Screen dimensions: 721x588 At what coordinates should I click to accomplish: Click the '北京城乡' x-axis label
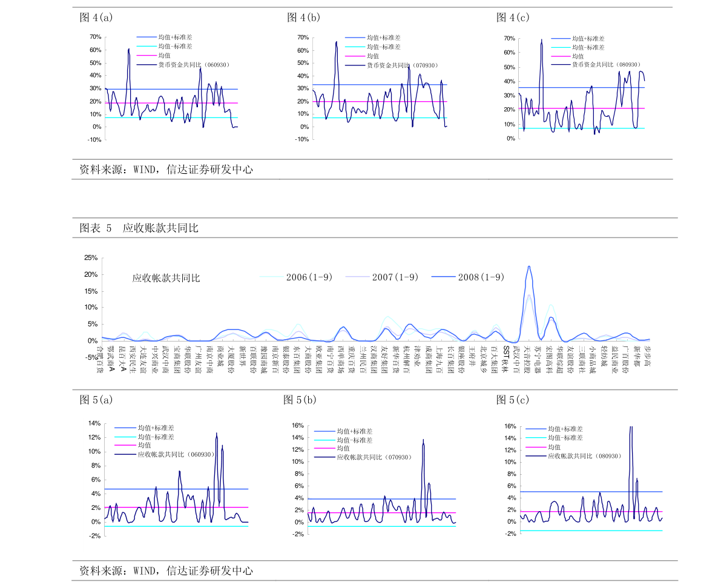(483, 360)
